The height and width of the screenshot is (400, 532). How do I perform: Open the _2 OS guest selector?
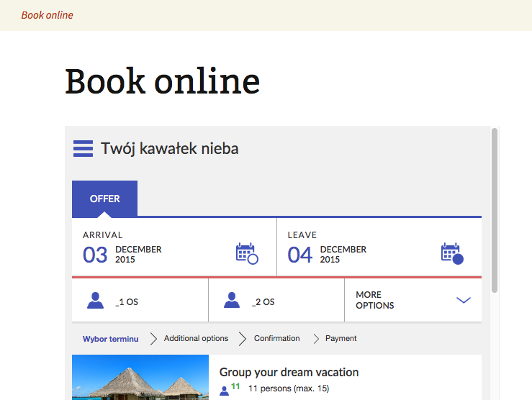pos(263,302)
